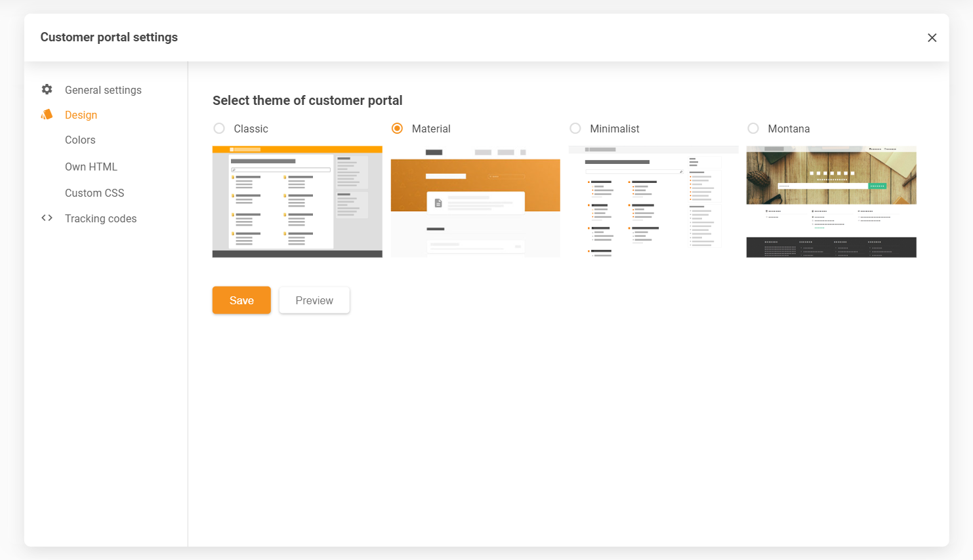The image size is (973, 560).
Task: Select the Material theme radio button
Action: pyautogui.click(x=397, y=129)
